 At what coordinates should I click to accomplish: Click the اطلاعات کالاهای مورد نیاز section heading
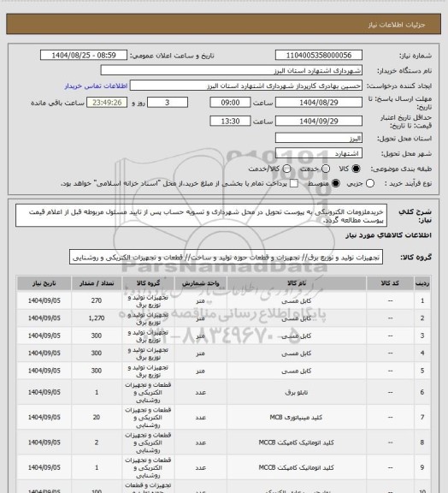[388, 235]
